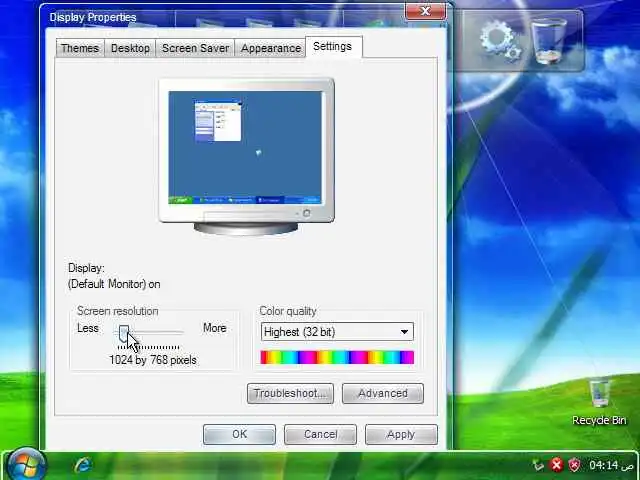This screenshot has height=480, width=640.
Task: Click the '(Default Monitor) on' text
Action: point(114,284)
